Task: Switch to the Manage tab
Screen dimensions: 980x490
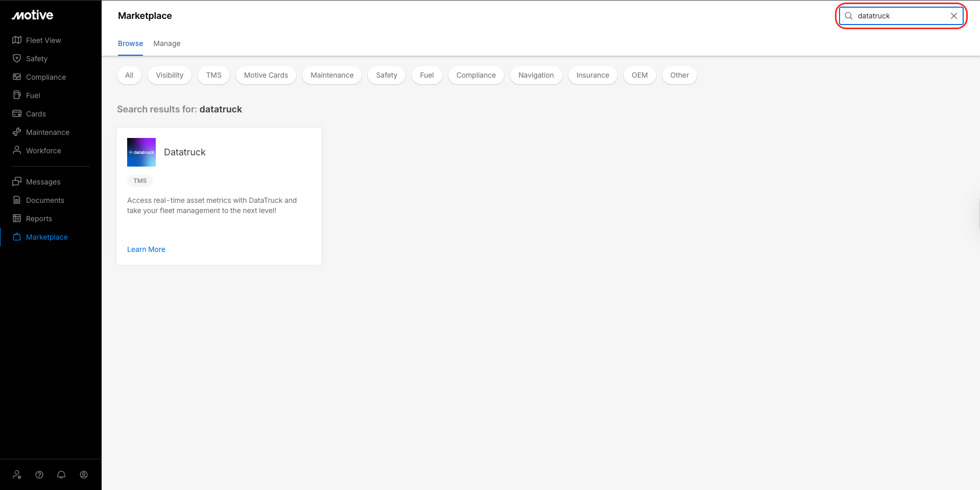Action: tap(167, 43)
